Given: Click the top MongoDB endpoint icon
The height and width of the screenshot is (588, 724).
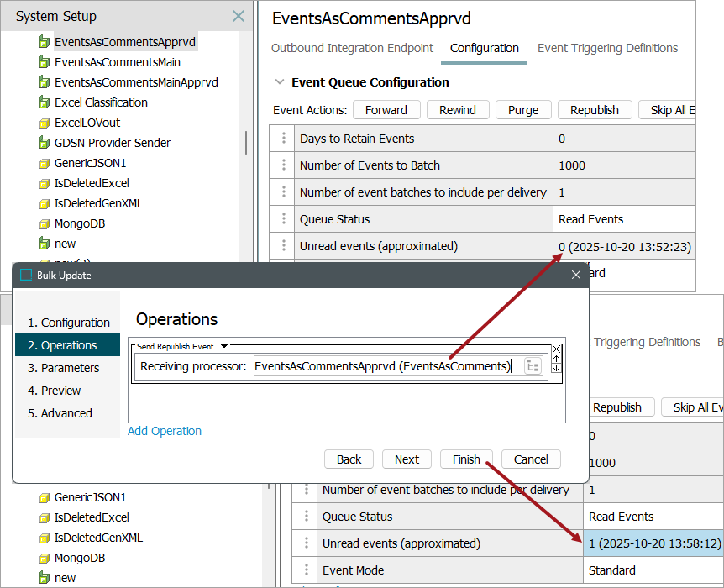Looking at the screenshot, I should click(45, 223).
